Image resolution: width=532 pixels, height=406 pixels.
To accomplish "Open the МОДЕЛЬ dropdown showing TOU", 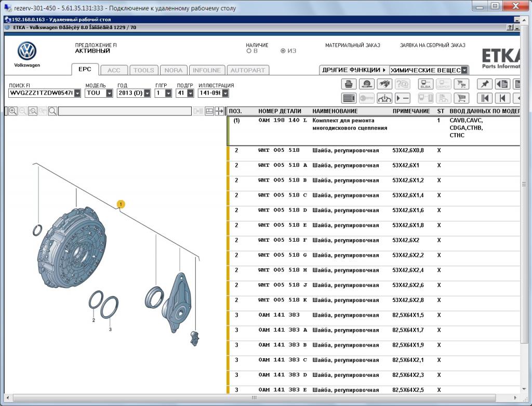I will (x=109, y=93).
